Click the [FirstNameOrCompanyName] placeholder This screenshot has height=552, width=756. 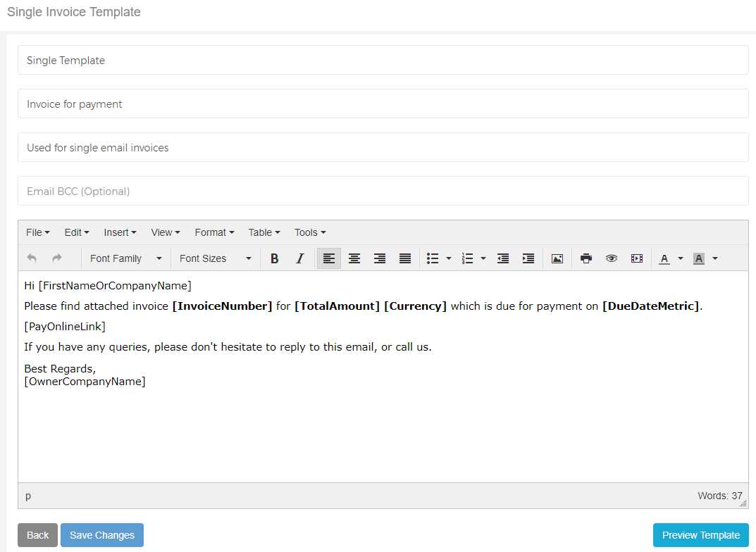coord(115,286)
